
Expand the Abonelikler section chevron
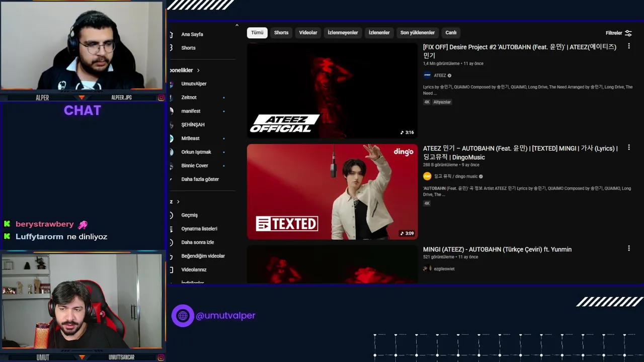tap(198, 70)
